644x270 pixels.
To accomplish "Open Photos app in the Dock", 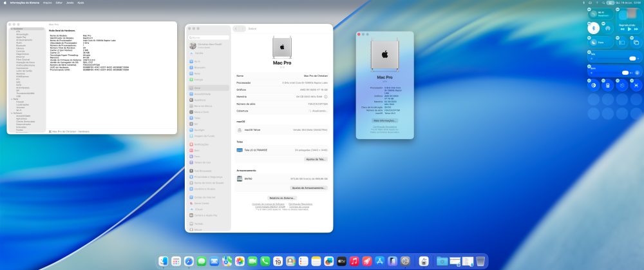I will [x=240, y=261].
